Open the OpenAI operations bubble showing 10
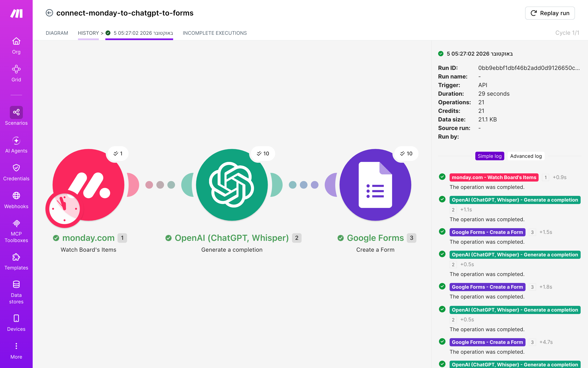 (263, 153)
